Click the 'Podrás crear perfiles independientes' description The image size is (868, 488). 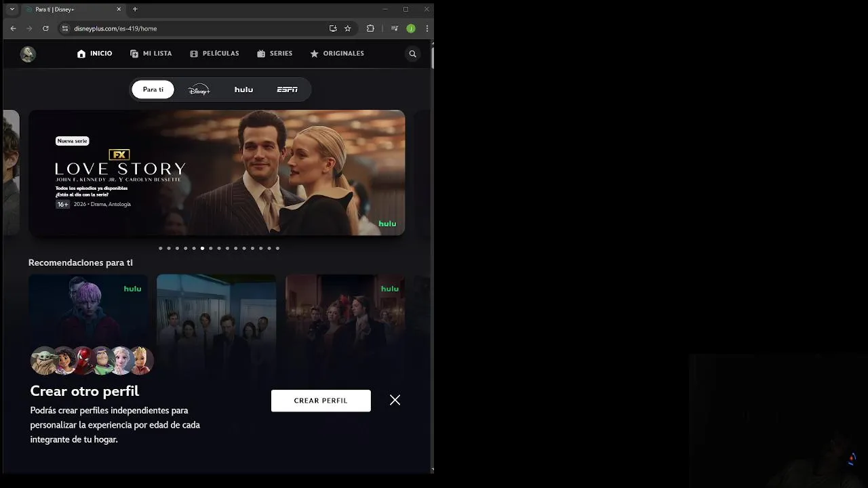[115, 425]
